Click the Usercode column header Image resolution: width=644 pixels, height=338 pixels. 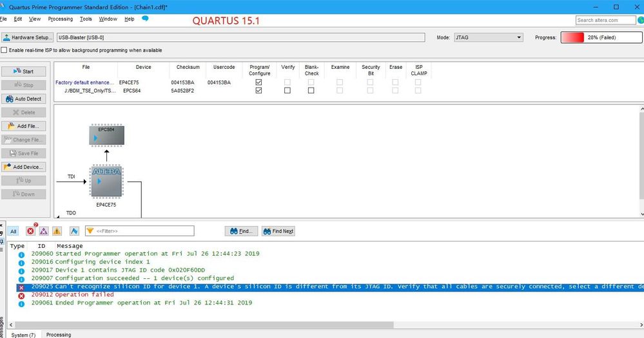(x=224, y=67)
